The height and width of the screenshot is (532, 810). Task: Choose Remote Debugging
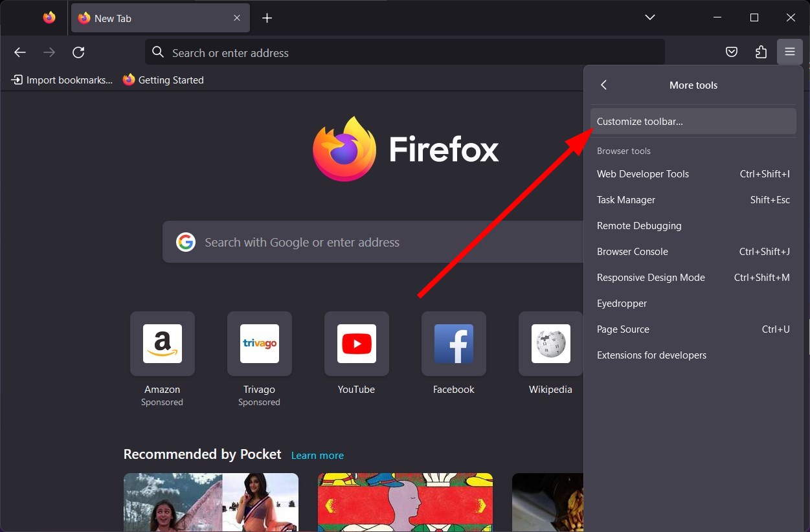693,226
